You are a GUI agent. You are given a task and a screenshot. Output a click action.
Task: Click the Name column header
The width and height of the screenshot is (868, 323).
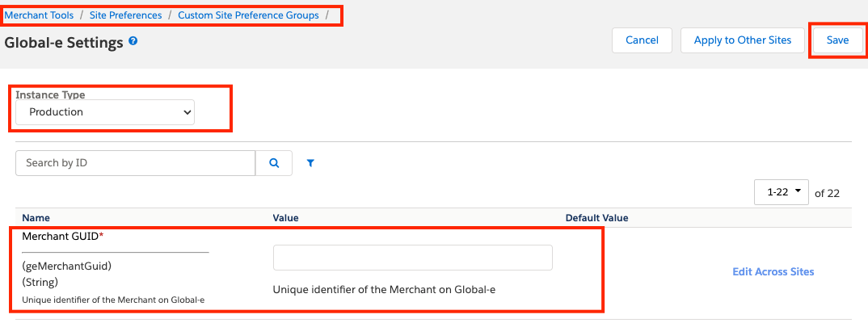tap(36, 218)
